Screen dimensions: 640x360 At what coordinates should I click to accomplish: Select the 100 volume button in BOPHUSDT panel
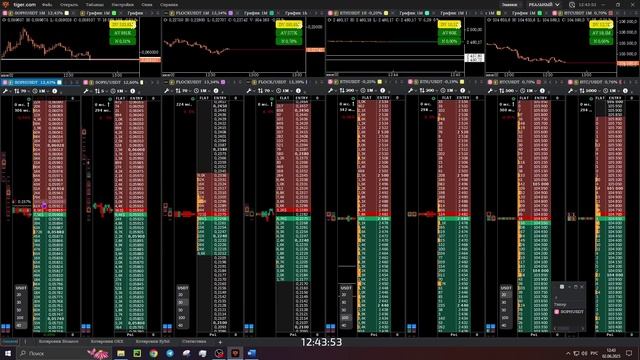[20, 318]
